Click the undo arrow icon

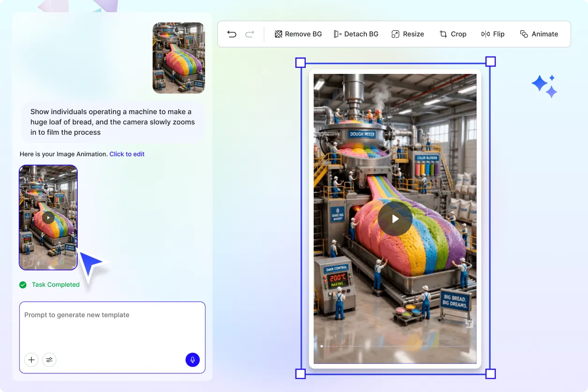pos(232,34)
